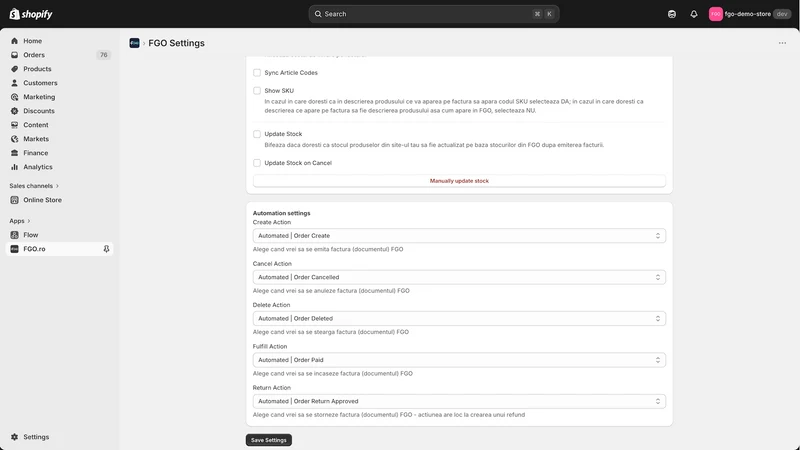The height and width of the screenshot is (450, 800).
Task: Open Online Store sales channel
Action: click(x=42, y=200)
